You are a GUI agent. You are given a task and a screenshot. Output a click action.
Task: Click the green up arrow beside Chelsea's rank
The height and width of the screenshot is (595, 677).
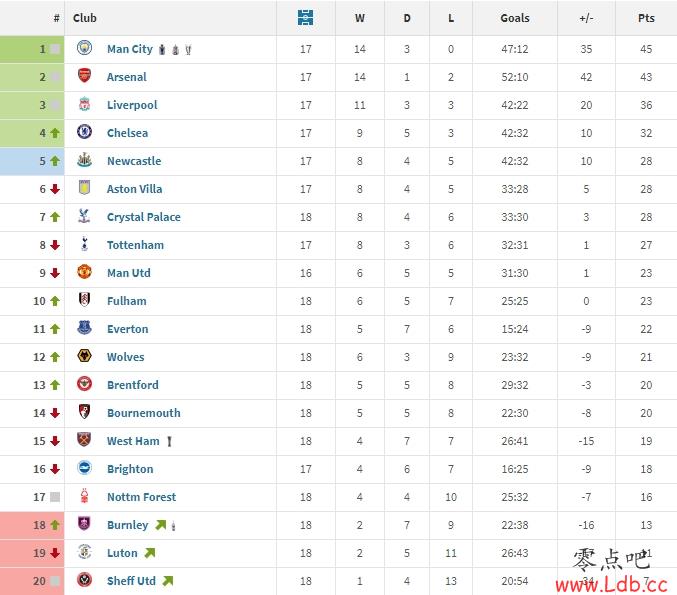[x=55, y=133]
